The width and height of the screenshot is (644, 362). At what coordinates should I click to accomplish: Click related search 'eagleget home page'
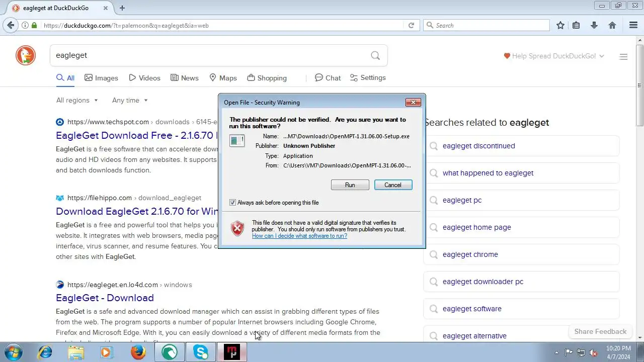point(521,227)
